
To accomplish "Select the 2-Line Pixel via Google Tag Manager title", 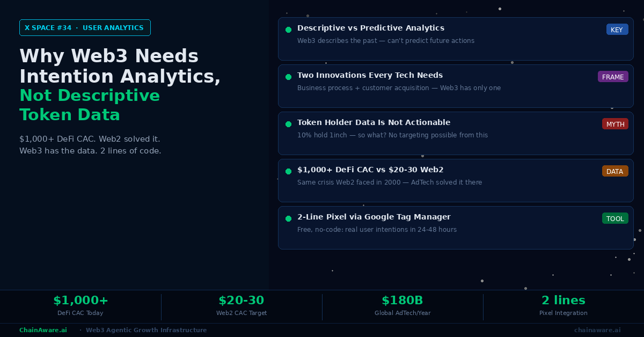I will click(x=374, y=217).
